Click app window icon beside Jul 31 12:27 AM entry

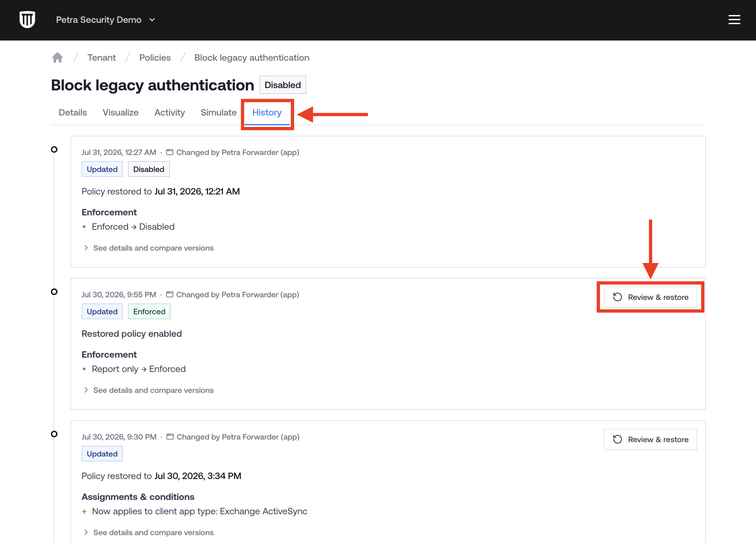coord(170,152)
